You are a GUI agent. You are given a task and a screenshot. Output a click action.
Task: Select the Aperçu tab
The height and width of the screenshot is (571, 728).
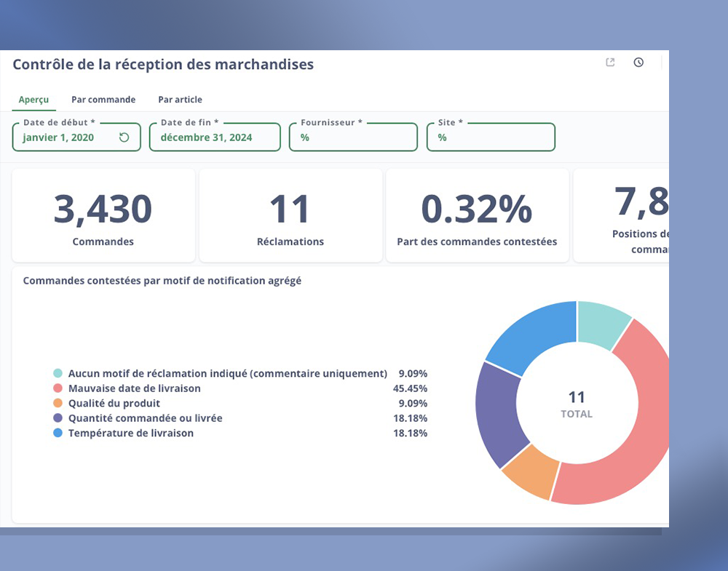point(33,100)
